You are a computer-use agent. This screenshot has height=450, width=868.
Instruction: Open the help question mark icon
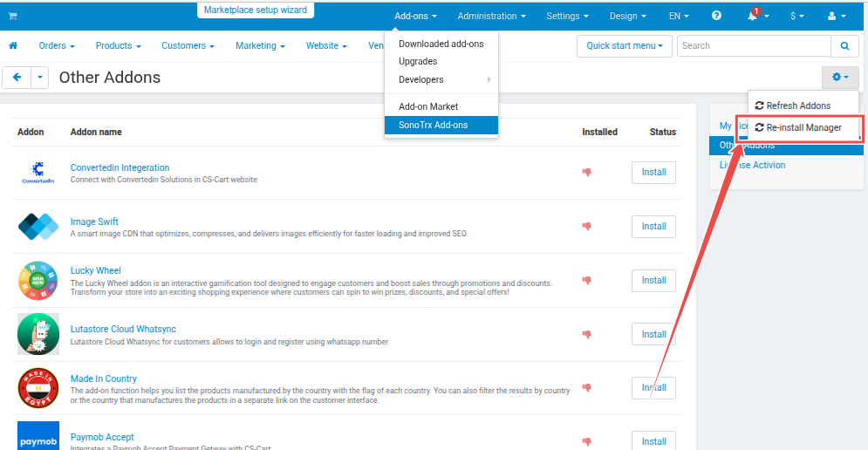point(716,16)
